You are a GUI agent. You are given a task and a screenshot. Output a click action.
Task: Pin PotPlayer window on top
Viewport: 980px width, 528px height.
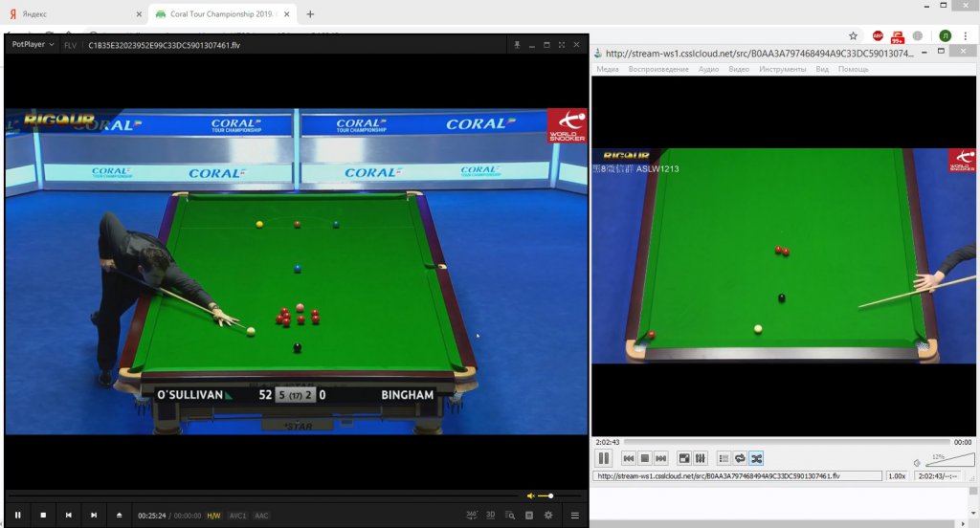[x=517, y=45]
